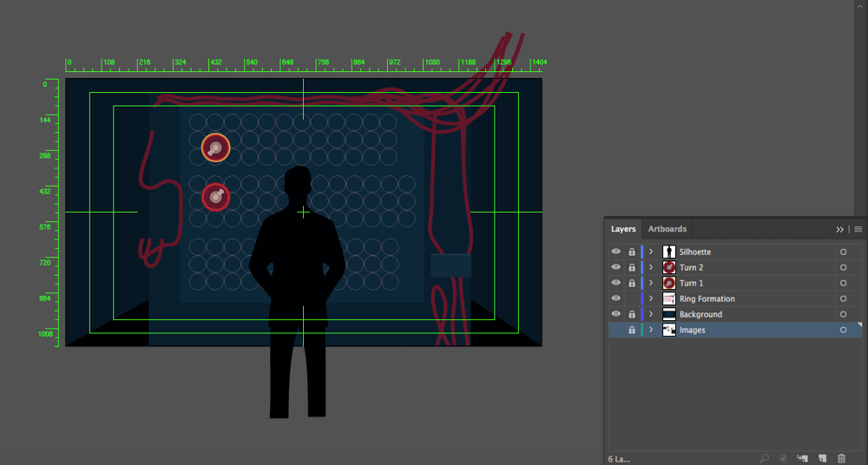868x465 pixels.
Task: Click the Background layer thumbnail
Action: (668, 314)
